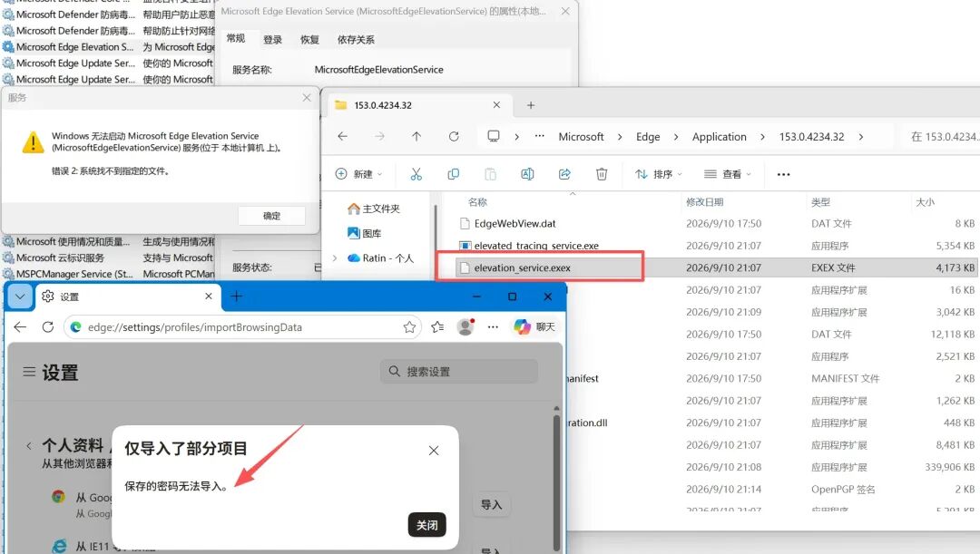Click the Explorer search box 在 153.0.4234...
The image size is (980, 554).
click(x=941, y=137)
